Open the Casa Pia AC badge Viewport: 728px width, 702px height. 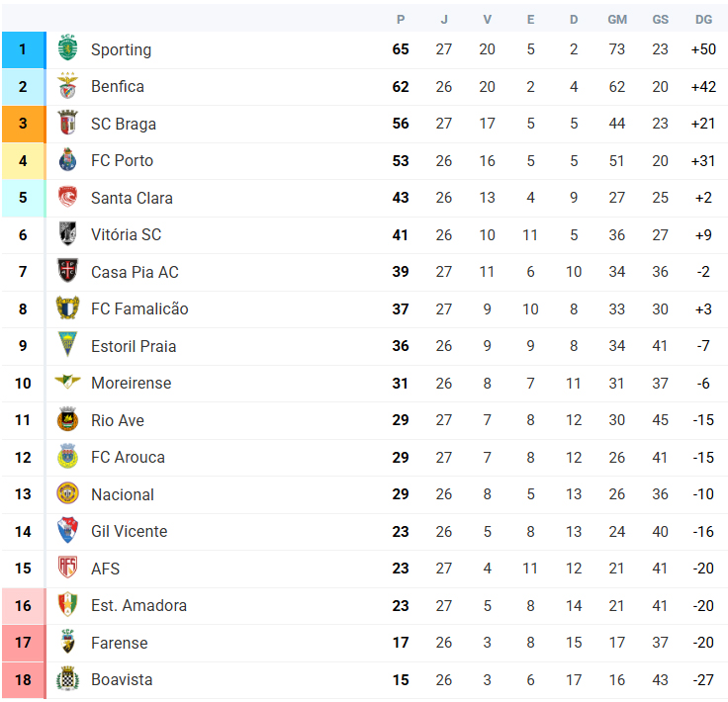tap(68, 271)
